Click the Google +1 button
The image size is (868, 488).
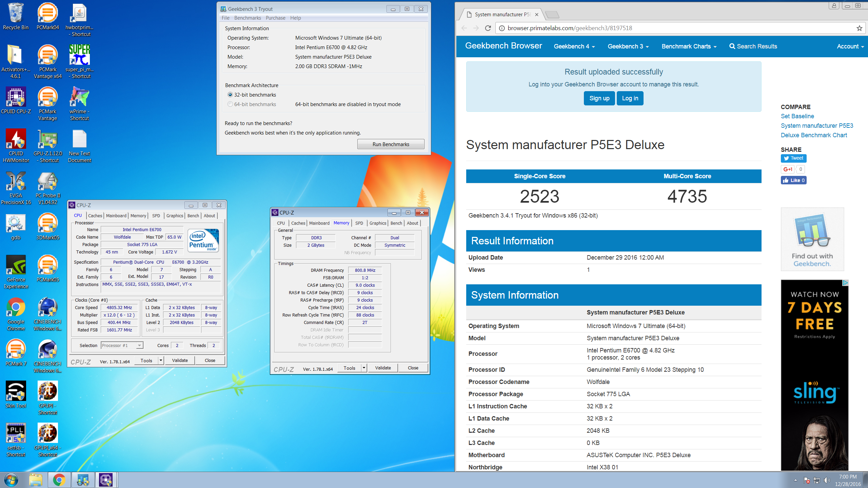pos(788,169)
